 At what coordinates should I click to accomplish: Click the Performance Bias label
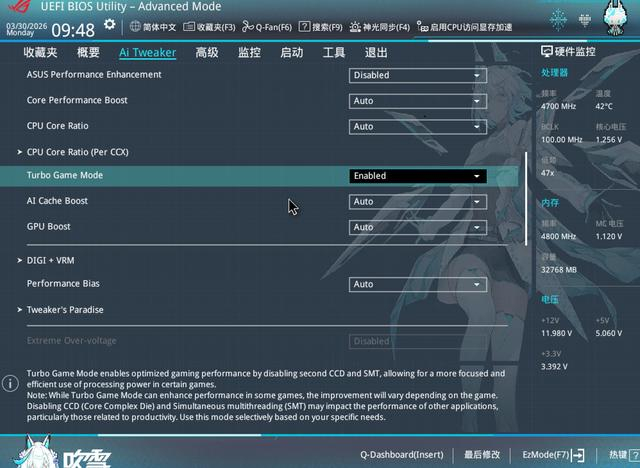[63, 284]
